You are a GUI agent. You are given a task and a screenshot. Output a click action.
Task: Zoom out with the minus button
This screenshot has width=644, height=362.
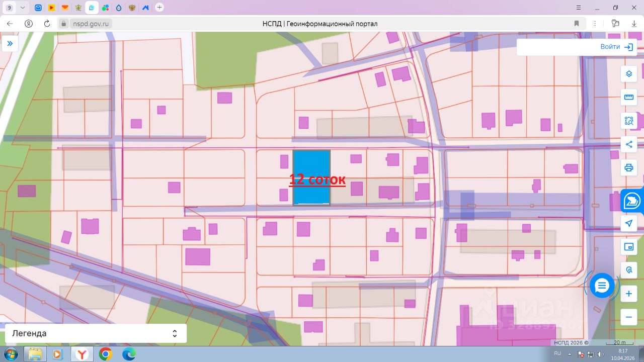coord(628,317)
